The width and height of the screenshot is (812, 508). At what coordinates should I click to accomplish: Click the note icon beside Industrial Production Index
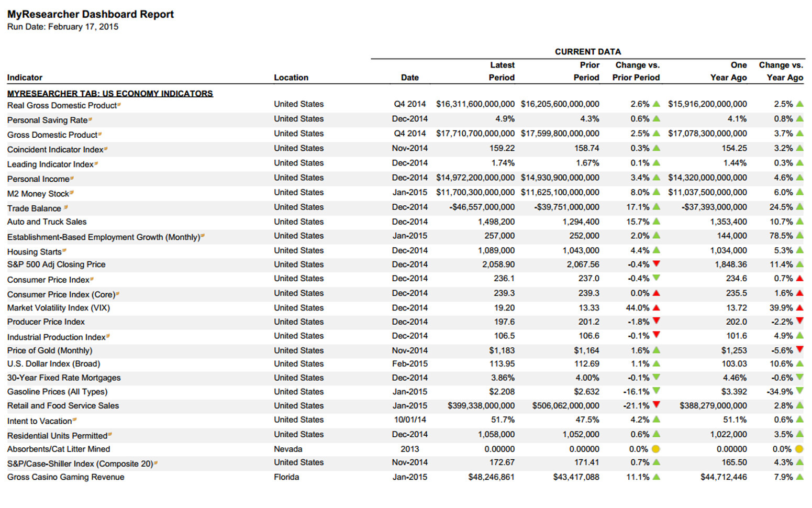click(108, 336)
